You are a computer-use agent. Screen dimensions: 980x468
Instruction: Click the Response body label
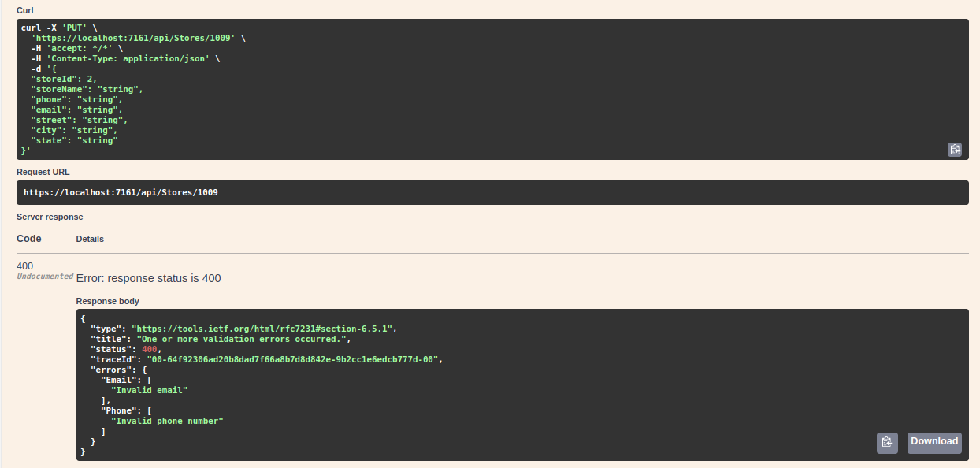(107, 301)
